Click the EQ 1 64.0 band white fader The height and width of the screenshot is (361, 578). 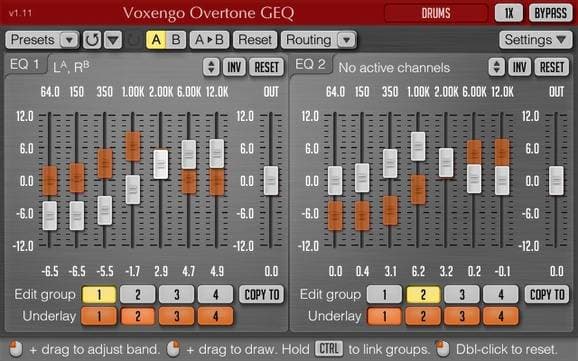coord(50,216)
